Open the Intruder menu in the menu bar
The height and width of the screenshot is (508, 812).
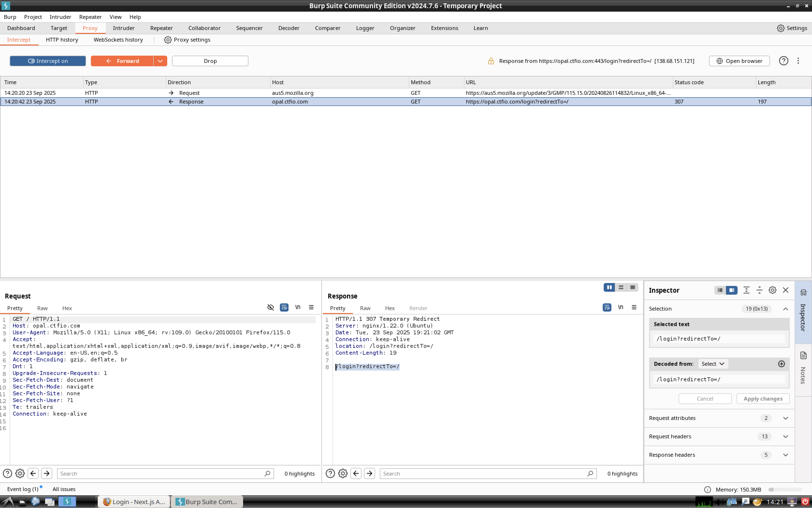[x=60, y=17]
